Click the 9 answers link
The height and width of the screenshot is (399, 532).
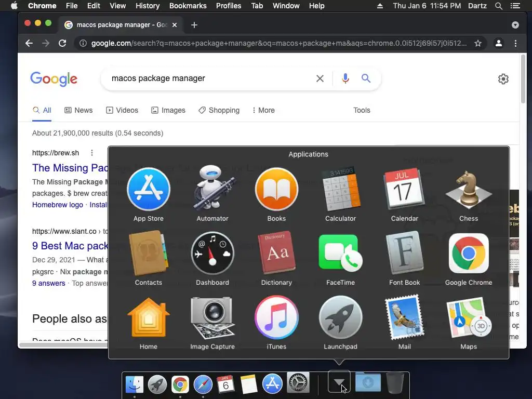pyautogui.click(x=48, y=283)
